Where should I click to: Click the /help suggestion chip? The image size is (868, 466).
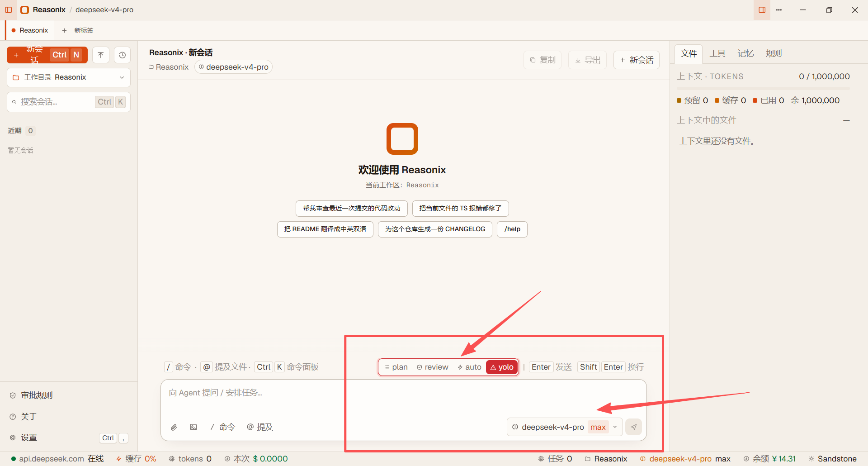(512, 229)
